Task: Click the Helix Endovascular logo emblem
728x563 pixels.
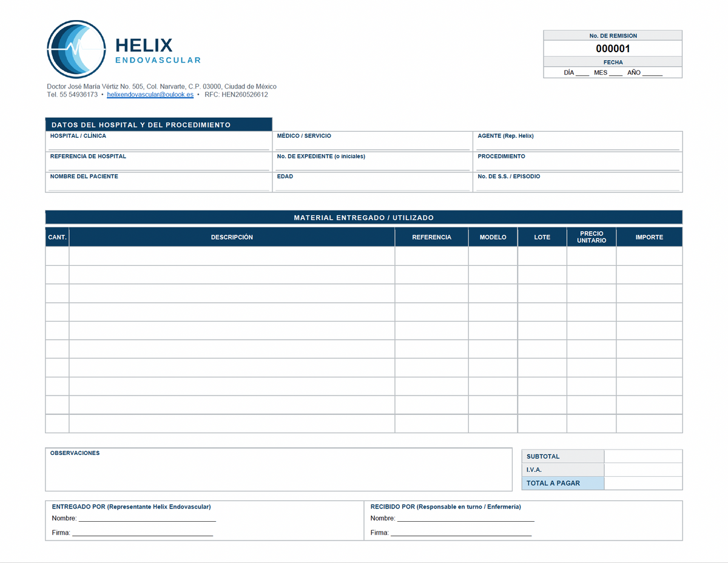Action: (x=76, y=49)
